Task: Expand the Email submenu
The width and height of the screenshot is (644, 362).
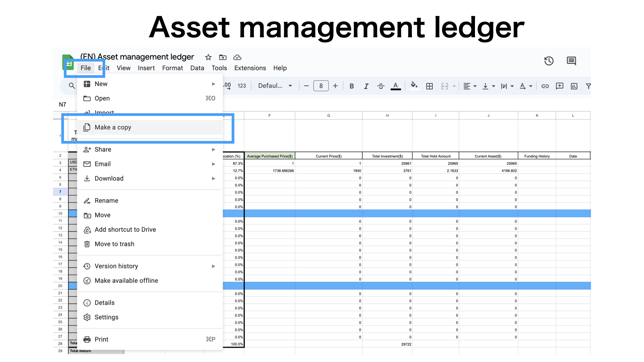Action: tap(150, 164)
